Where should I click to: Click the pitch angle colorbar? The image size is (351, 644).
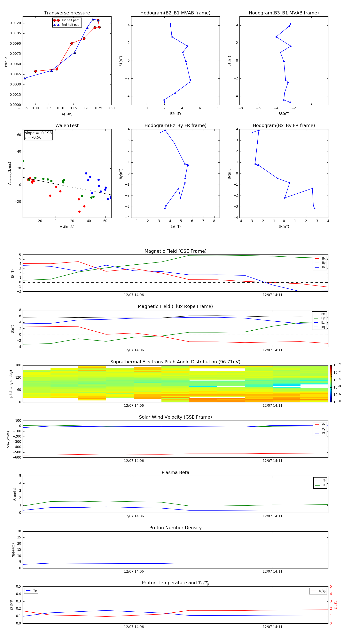pyautogui.click(x=331, y=384)
